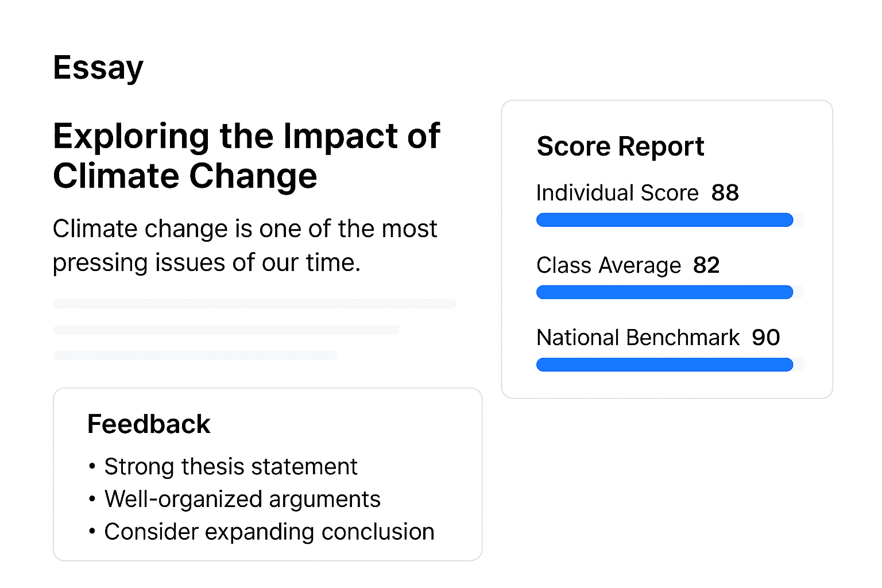Click the shortest gray placeholder line

195,355
